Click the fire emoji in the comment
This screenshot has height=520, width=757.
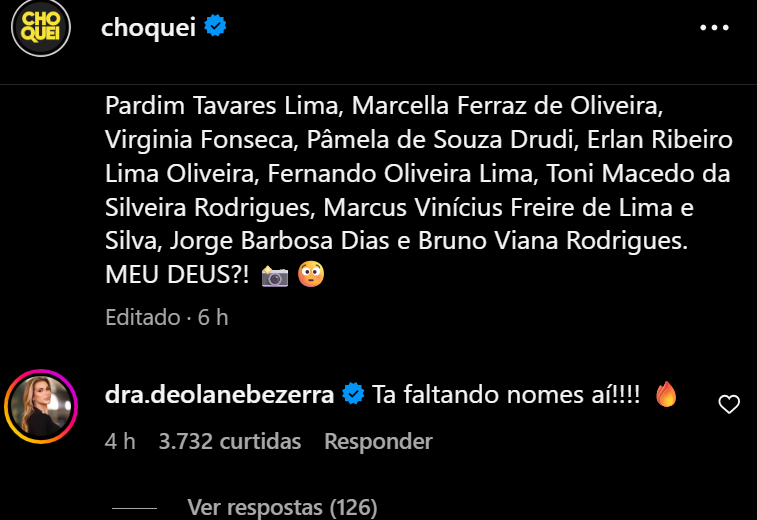666,394
